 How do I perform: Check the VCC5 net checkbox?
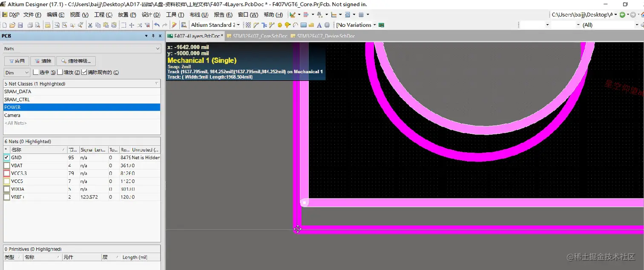[x=6, y=181]
